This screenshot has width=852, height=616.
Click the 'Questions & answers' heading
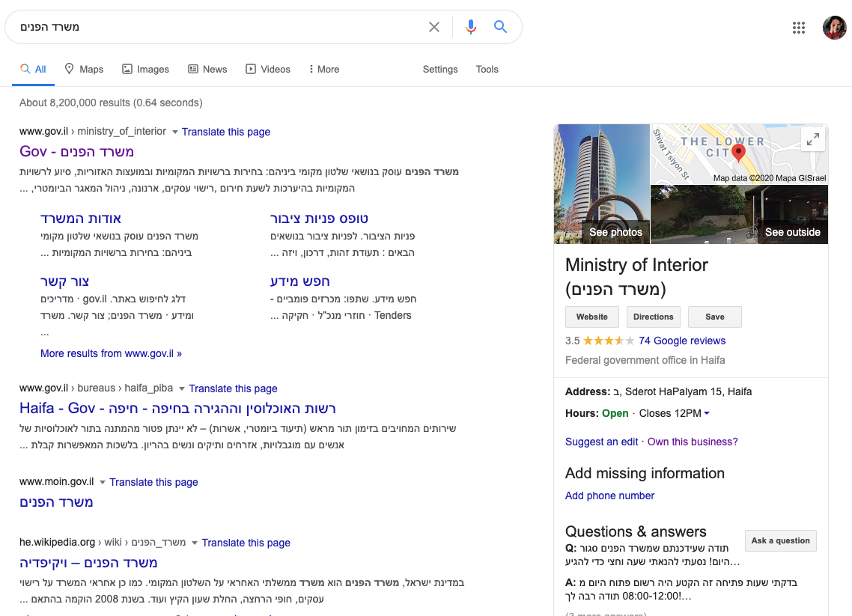click(x=636, y=531)
